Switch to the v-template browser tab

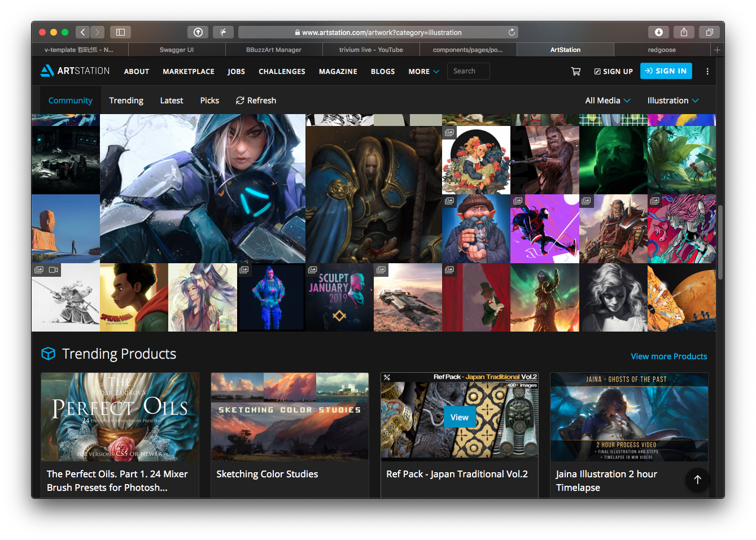tap(79, 50)
